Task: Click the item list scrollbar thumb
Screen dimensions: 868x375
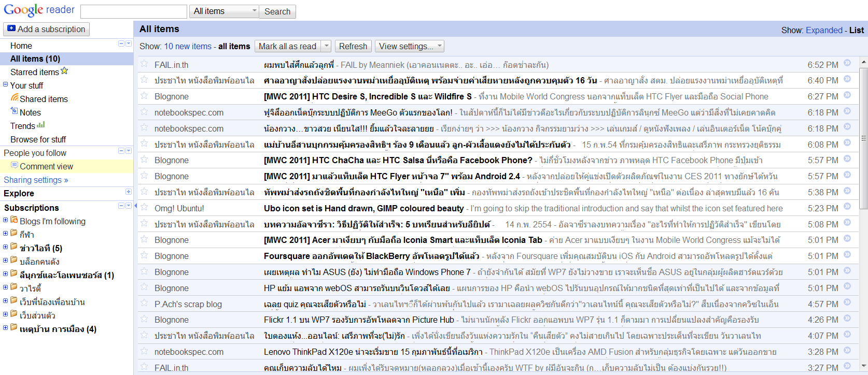Action: pos(864,138)
